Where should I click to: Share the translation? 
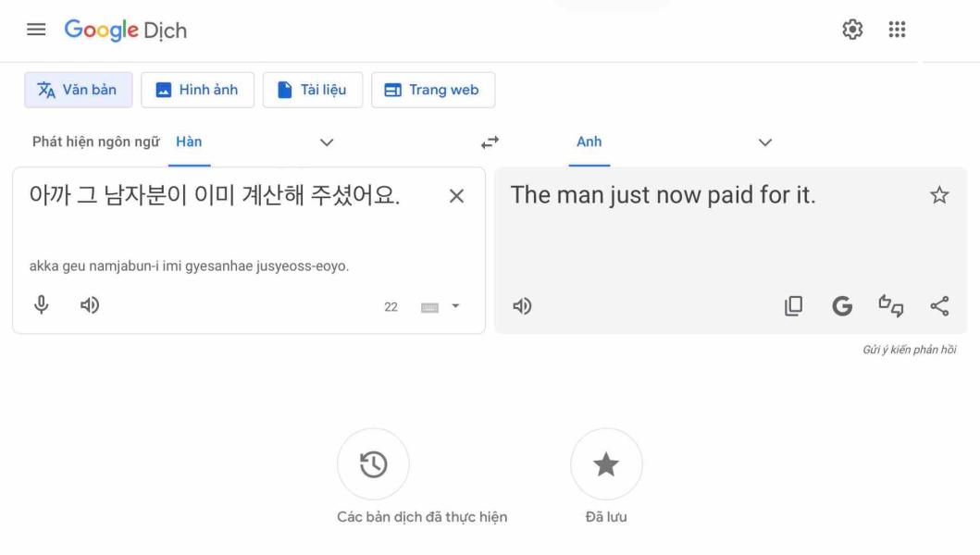click(939, 305)
